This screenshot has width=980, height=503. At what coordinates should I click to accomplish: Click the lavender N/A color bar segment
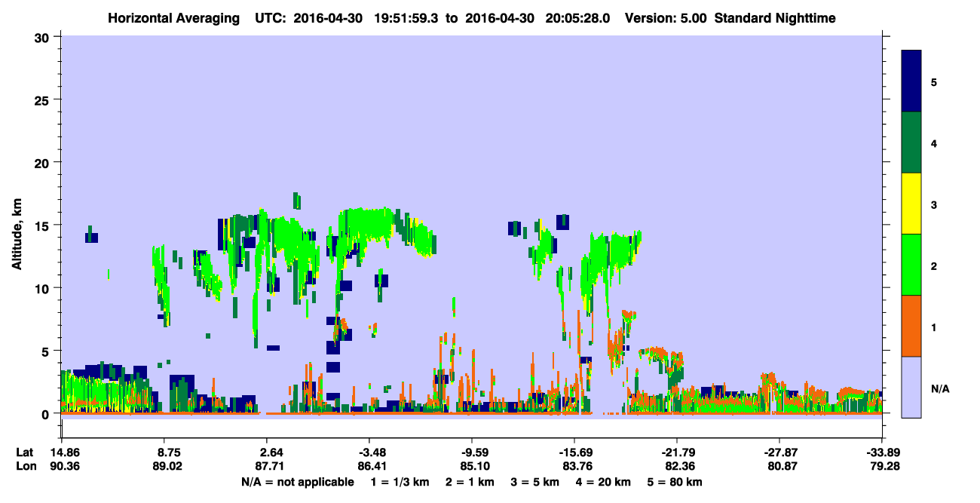[911, 387]
